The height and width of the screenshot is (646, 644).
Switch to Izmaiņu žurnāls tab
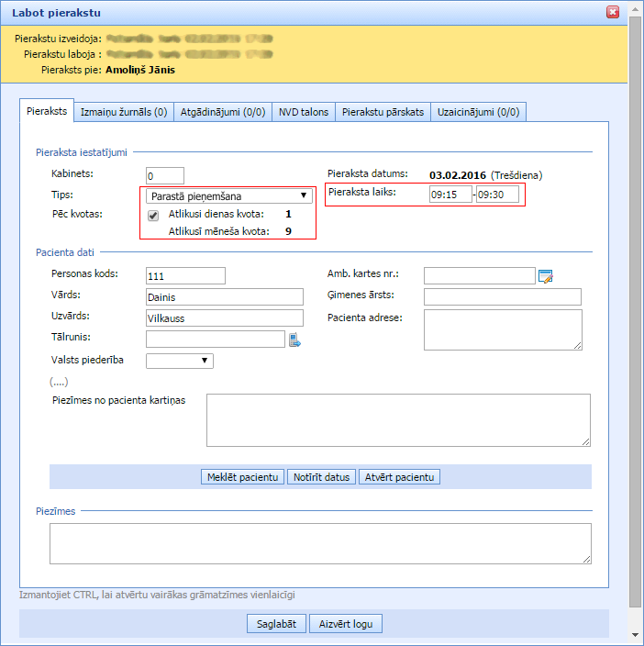click(x=124, y=112)
